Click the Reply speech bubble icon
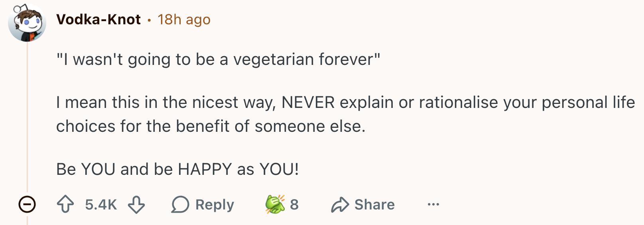Image resolution: width=644 pixels, height=225 pixels. point(180,204)
